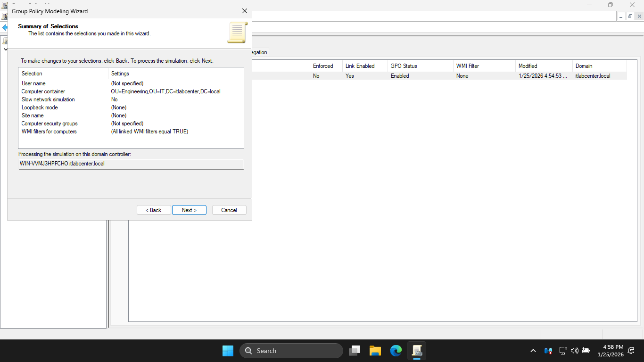Open Microsoft Edge from the taskbar

396,351
